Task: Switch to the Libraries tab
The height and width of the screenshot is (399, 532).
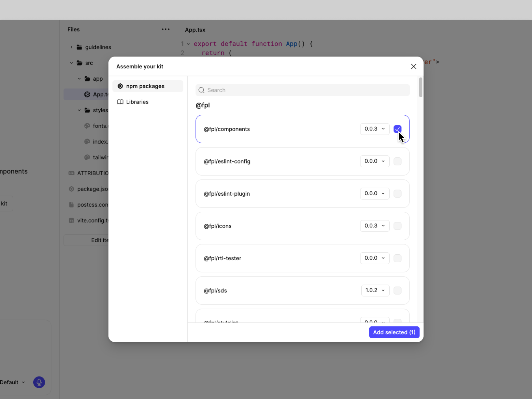Action: click(x=137, y=102)
